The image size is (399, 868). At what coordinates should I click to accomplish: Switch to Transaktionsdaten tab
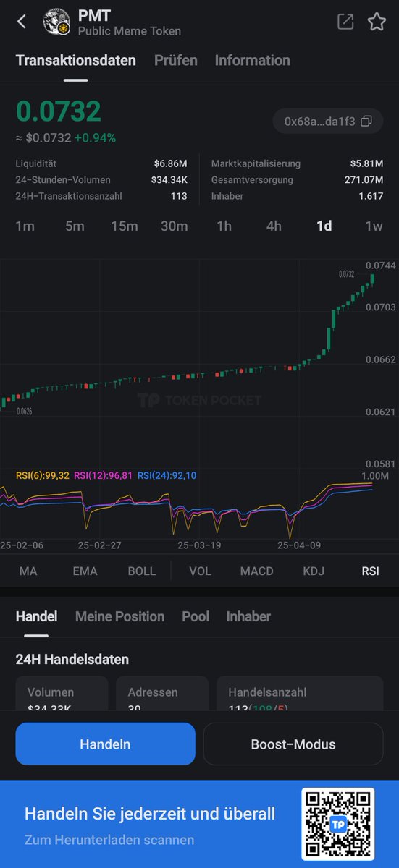pos(76,61)
